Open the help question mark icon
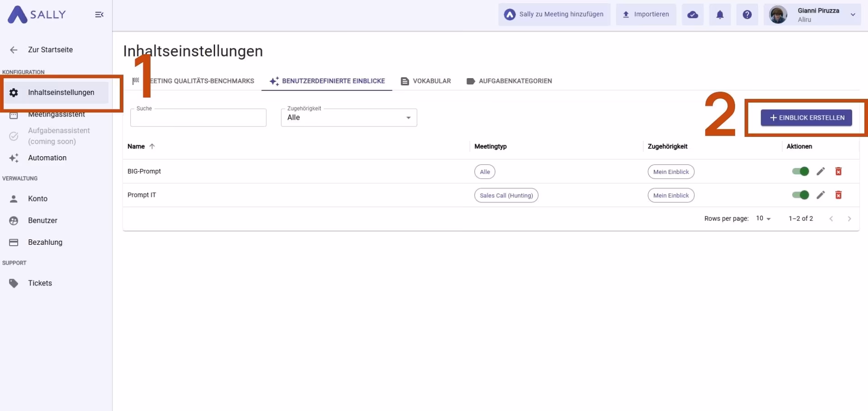The image size is (868, 411). [747, 14]
